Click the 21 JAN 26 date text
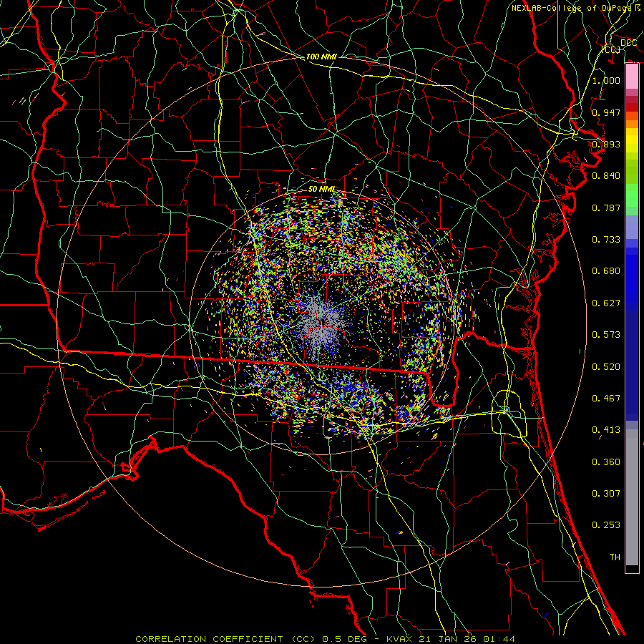The height and width of the screenshot is (644, 644). (x=447, y=639)
